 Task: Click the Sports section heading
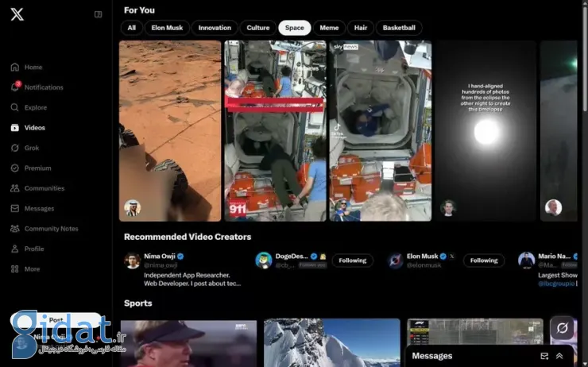(138, 303)
